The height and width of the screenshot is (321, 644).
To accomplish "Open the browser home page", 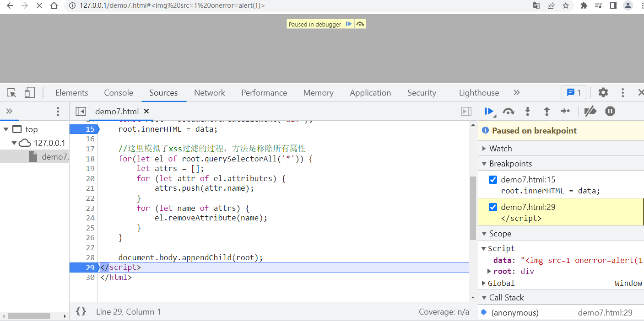I will (54, 6).
